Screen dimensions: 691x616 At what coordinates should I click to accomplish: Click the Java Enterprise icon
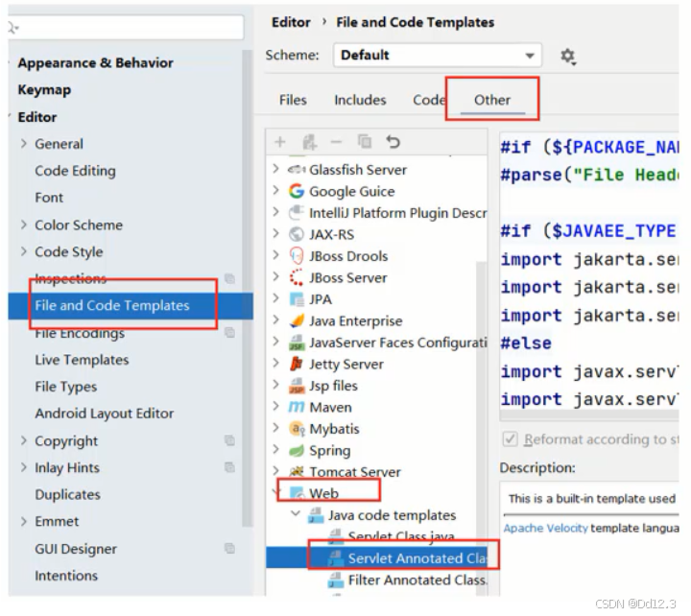coord(297,320)
